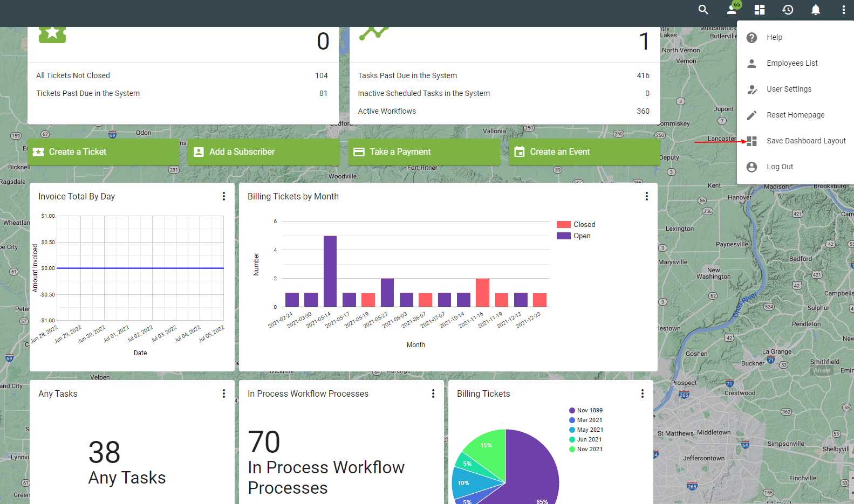Click the red 2021-11-16 bar
Screen dimensions: 854x504
(482, 293)
